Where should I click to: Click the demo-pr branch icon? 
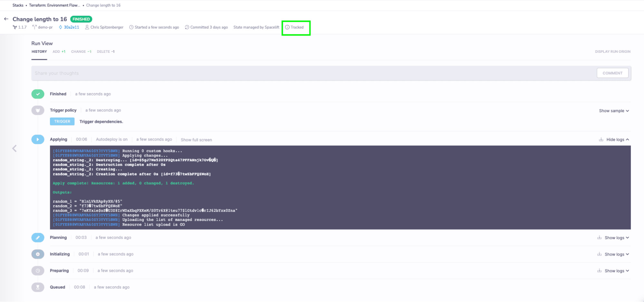[x=34, y=27]
